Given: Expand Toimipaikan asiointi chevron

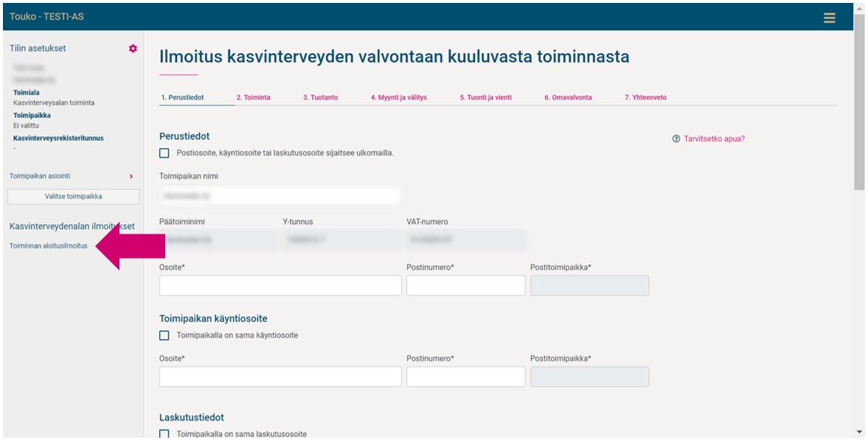Looking at the screenshot, I should tap(131, 176).
